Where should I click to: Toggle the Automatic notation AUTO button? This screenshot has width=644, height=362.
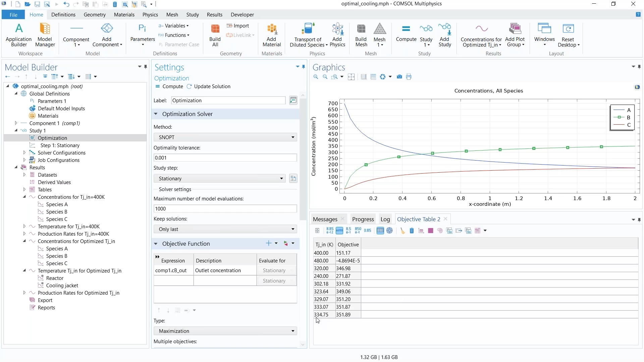pyautogui.click(x=339, y=231)
